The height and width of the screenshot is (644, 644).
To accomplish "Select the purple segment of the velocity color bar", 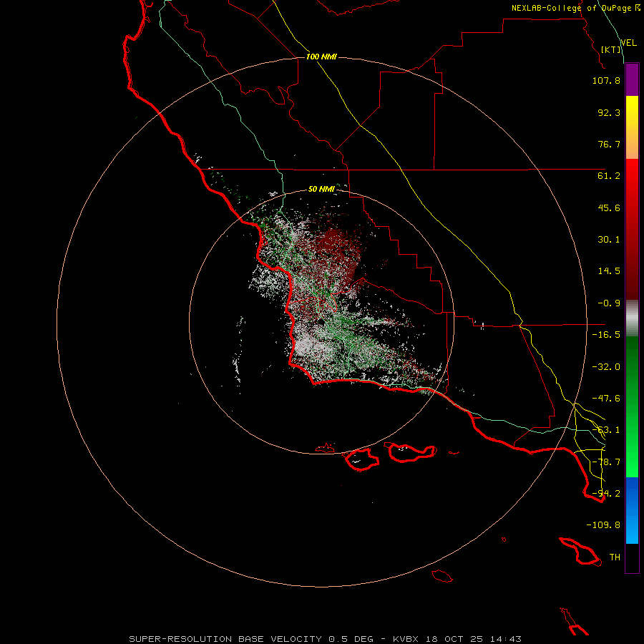I will pos(632,79).
